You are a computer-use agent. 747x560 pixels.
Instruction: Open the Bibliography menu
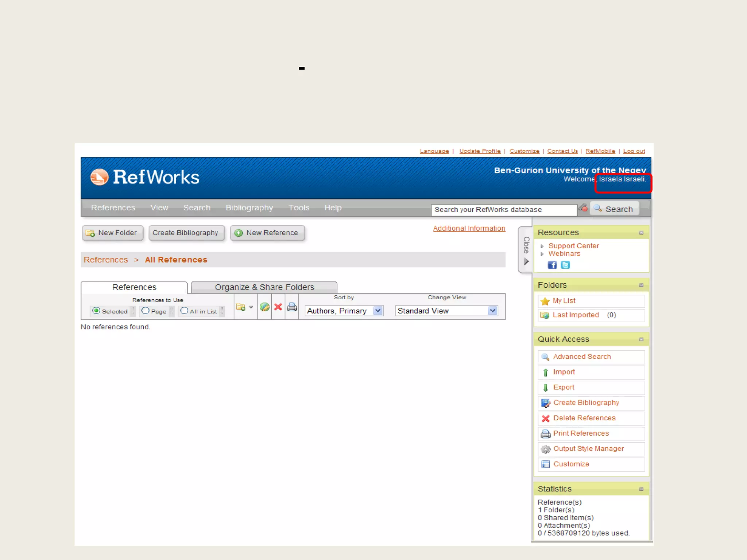(x=249, y=208)
